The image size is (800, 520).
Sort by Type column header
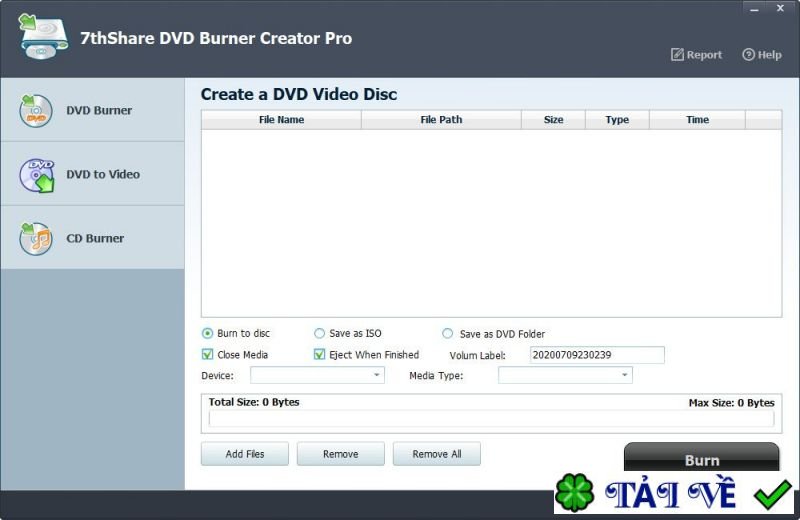pyautogui.click(x=617, y=119)
